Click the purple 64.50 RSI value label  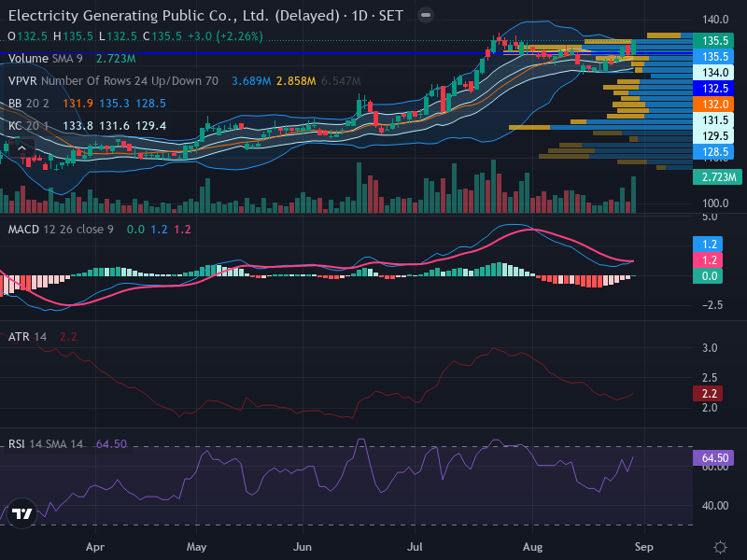[x=713, y=458]
